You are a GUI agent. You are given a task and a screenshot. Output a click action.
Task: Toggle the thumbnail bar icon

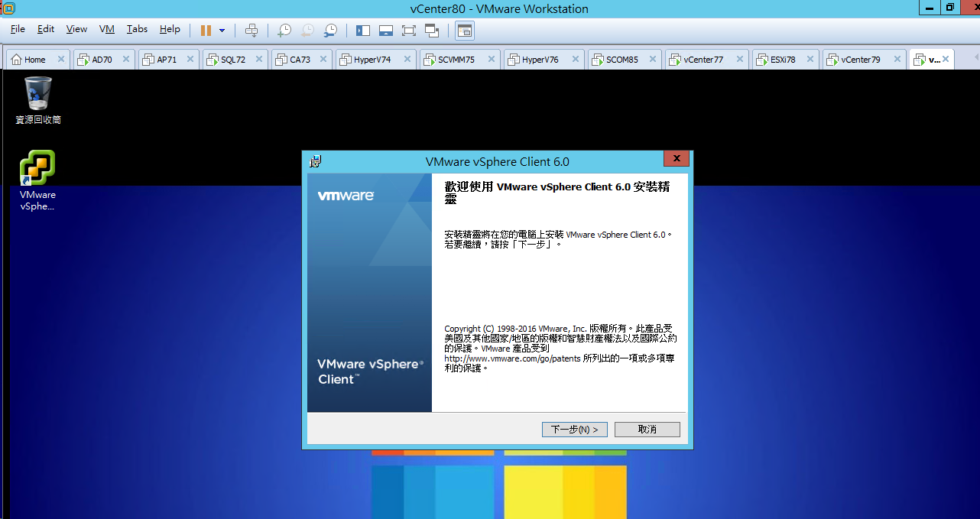click(386, 31)
